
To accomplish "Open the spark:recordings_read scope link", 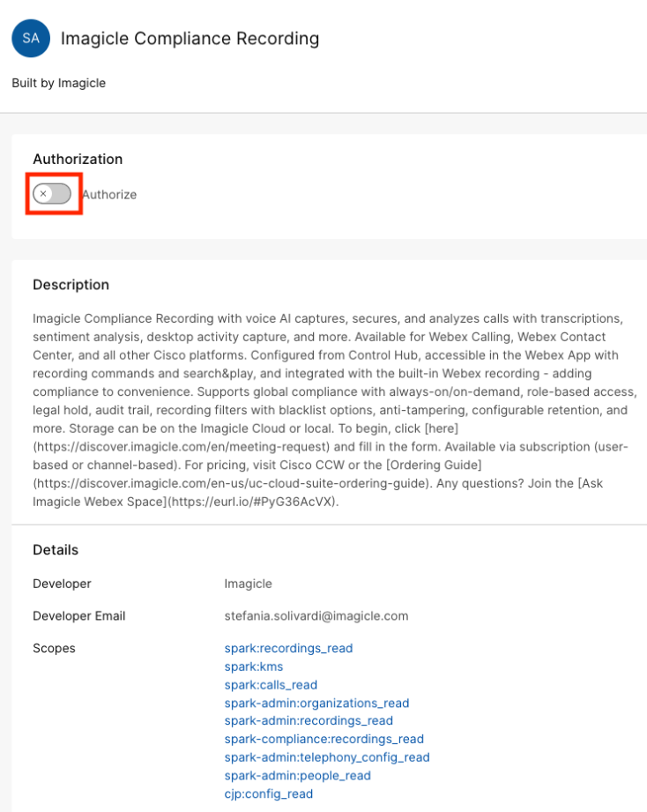I will click(x=288, y=648).
